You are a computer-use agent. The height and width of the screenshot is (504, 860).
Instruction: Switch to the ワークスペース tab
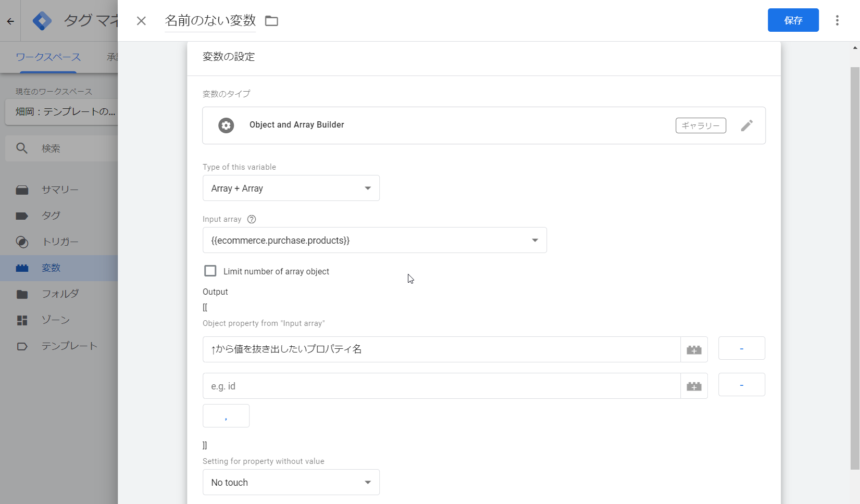[x=48, y=57]
